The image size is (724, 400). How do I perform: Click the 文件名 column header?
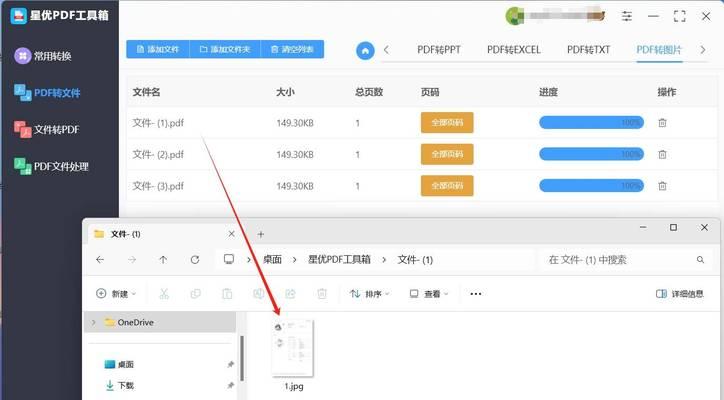pos(146,92)
